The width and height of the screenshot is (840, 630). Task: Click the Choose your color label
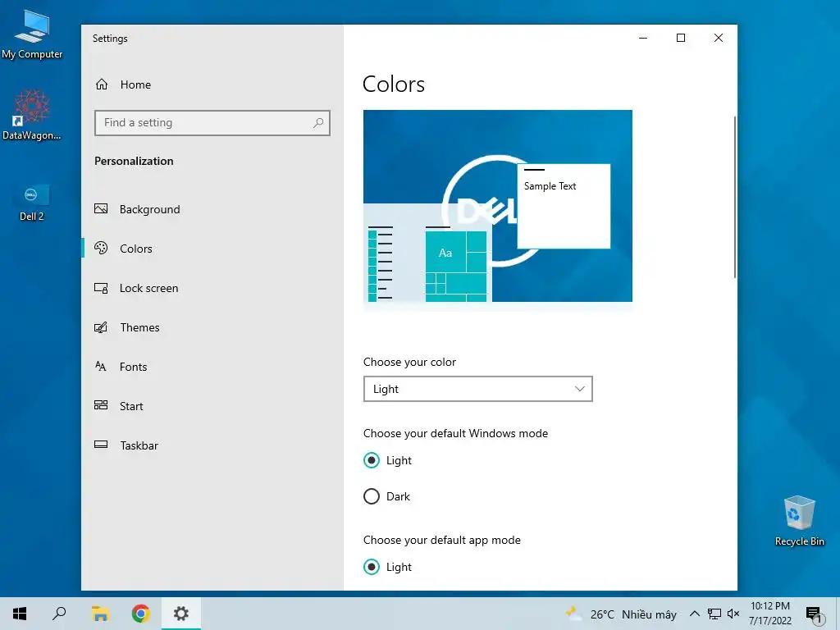(x=409, y=362)
